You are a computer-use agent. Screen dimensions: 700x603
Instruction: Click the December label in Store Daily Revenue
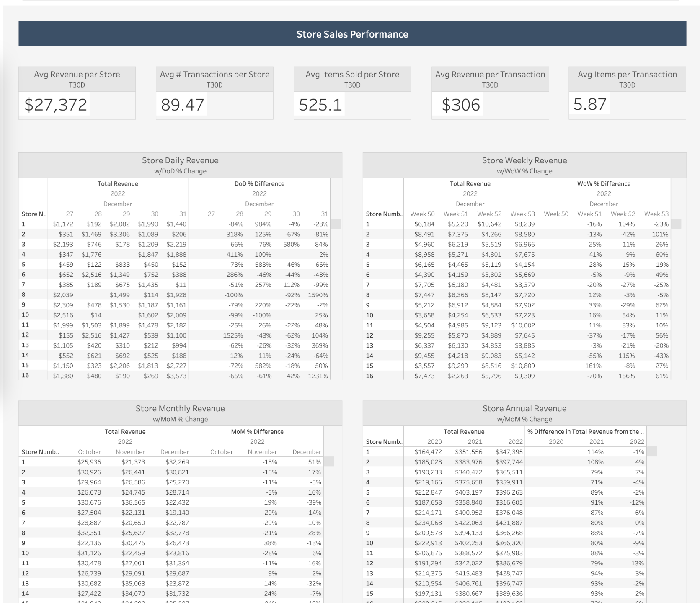[x=118, y=204]
